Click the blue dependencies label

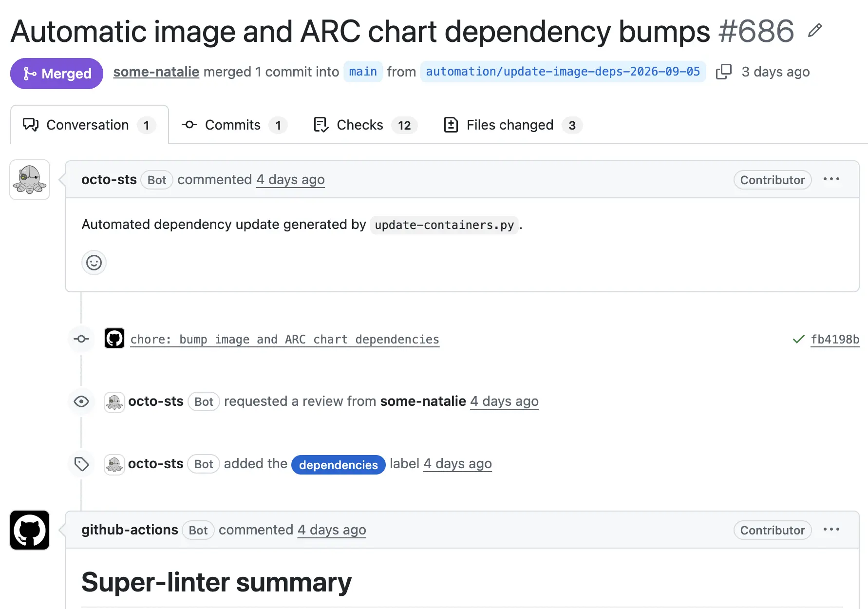[x=339, y=465]
